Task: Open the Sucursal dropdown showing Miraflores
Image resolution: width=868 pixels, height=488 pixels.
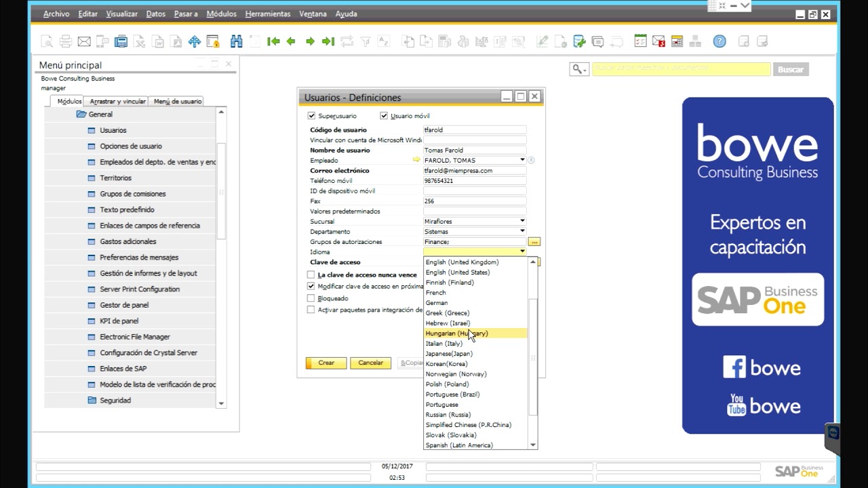Action: pyautogui.click(x=522, y=221)
